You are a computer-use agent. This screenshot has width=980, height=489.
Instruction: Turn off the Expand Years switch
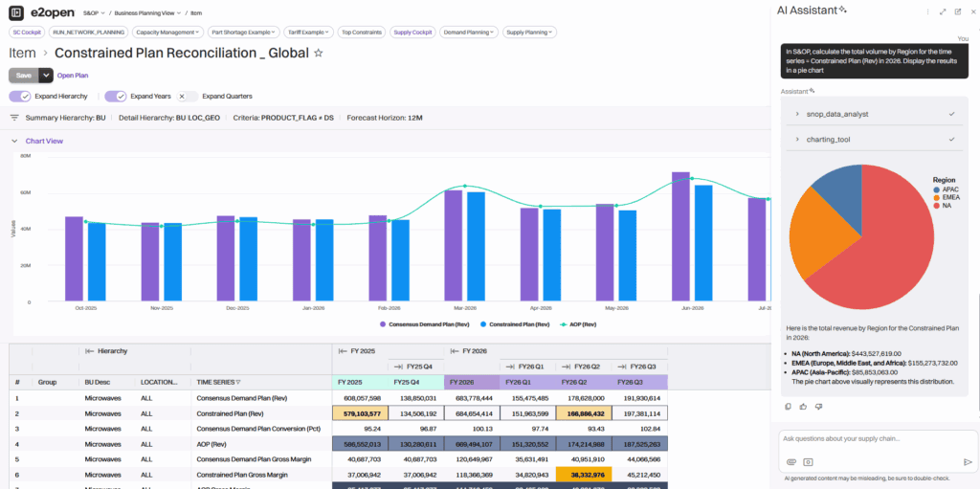pyautogui.click(x=116, y=97)
